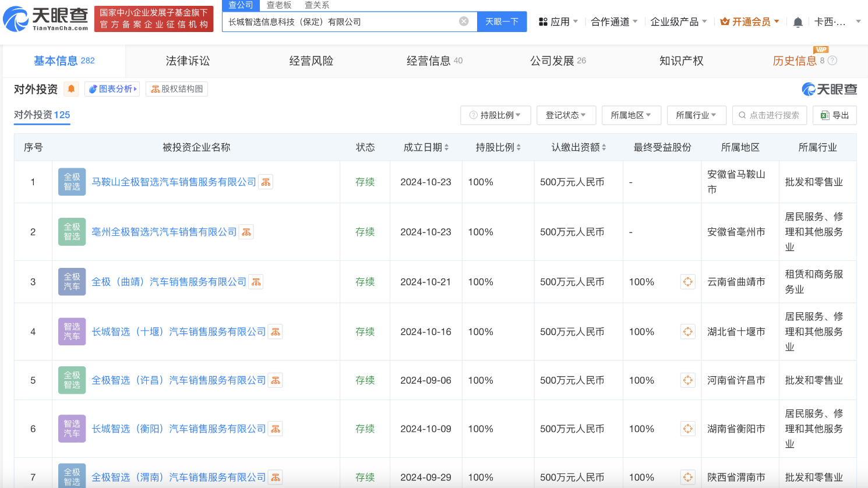View beneficial share detail for 长城智选（十堰）
The width and height of the screenshot is (868, 488).
tap(687, 332)
